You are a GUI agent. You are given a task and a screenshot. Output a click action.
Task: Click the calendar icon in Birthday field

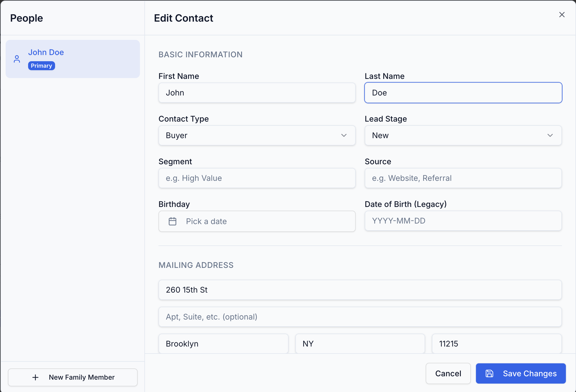[173, 221]
